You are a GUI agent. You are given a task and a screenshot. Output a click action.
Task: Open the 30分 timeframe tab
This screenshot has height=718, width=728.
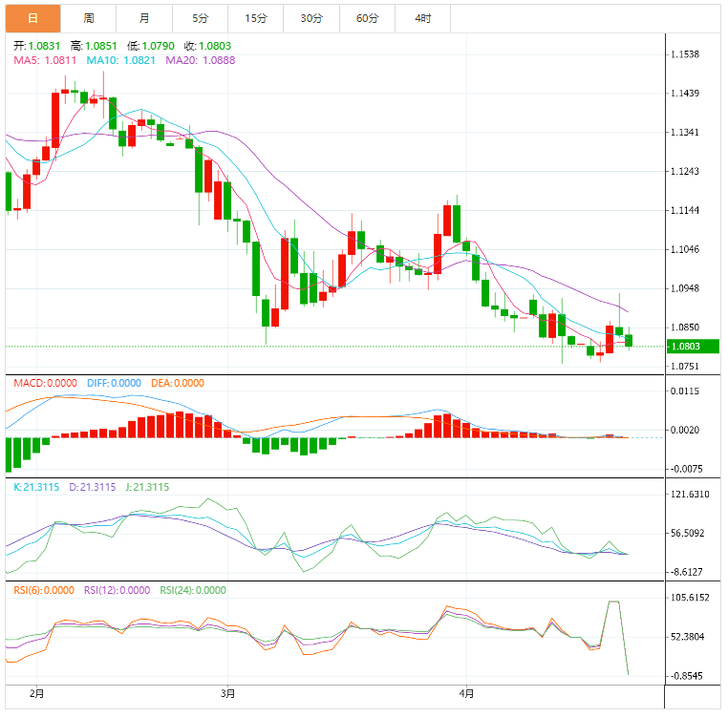311,18
